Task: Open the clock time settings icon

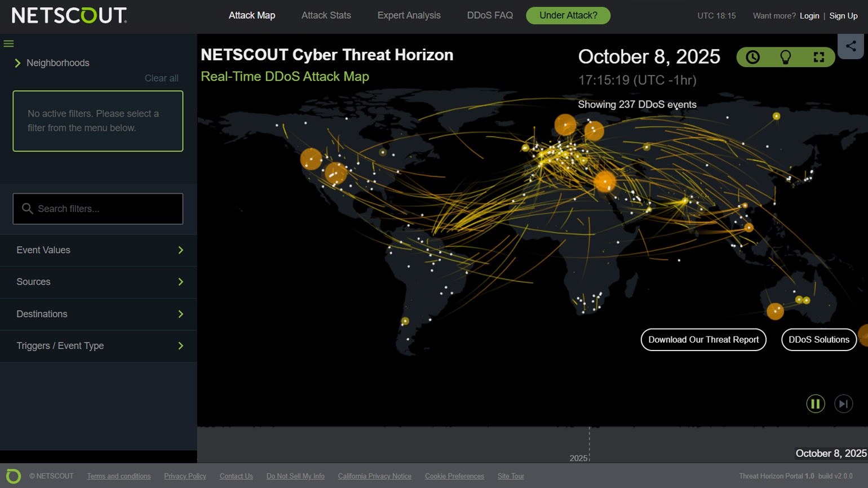Action: pyautogui.click(x=752, y=57)
